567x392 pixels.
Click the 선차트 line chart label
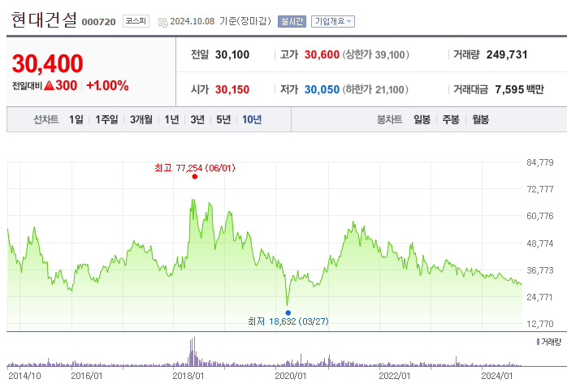click(46, 119)
